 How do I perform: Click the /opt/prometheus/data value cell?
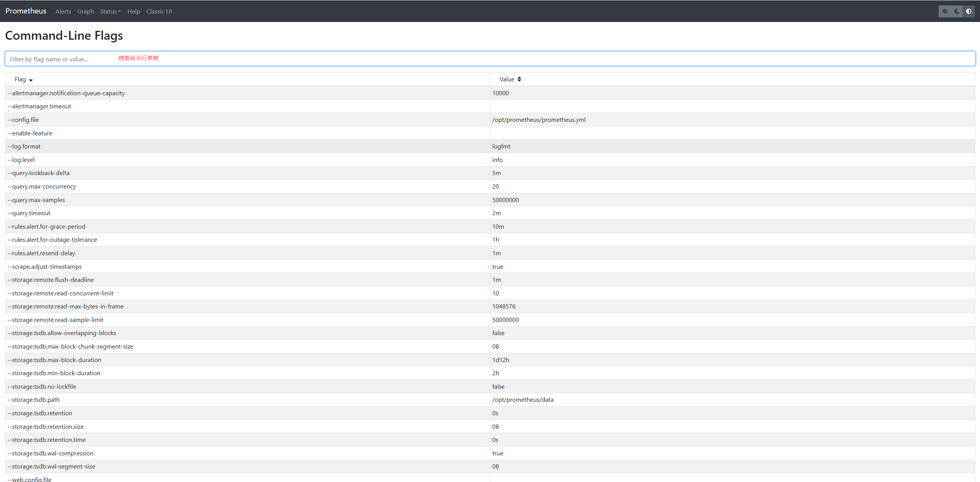523,400
